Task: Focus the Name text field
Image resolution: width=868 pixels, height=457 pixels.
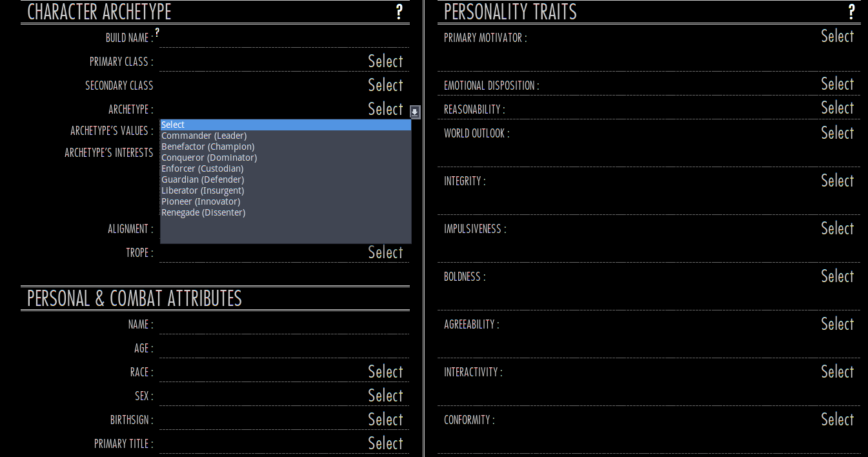Action: tap(284, 325)
